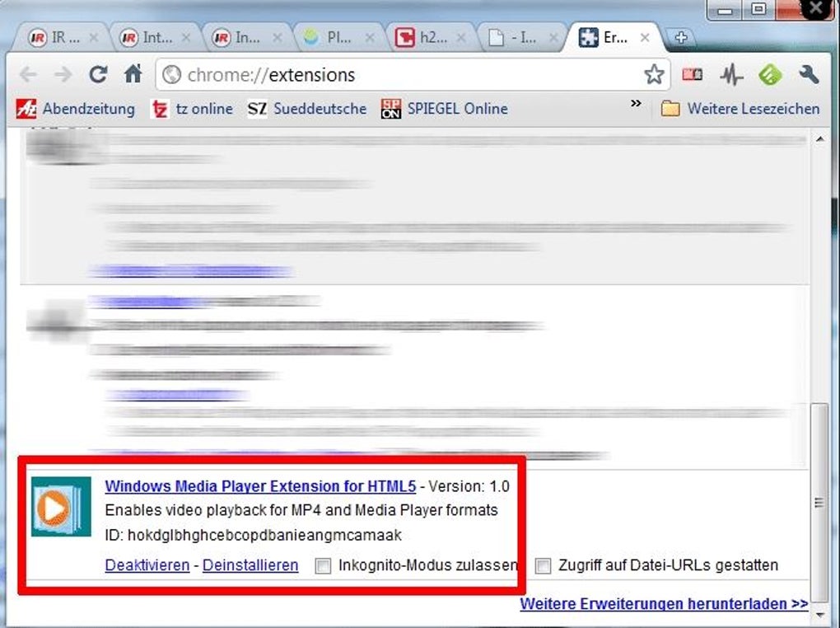
Task: Bookmark the page with the star icon
Action: tap(654, 74)
